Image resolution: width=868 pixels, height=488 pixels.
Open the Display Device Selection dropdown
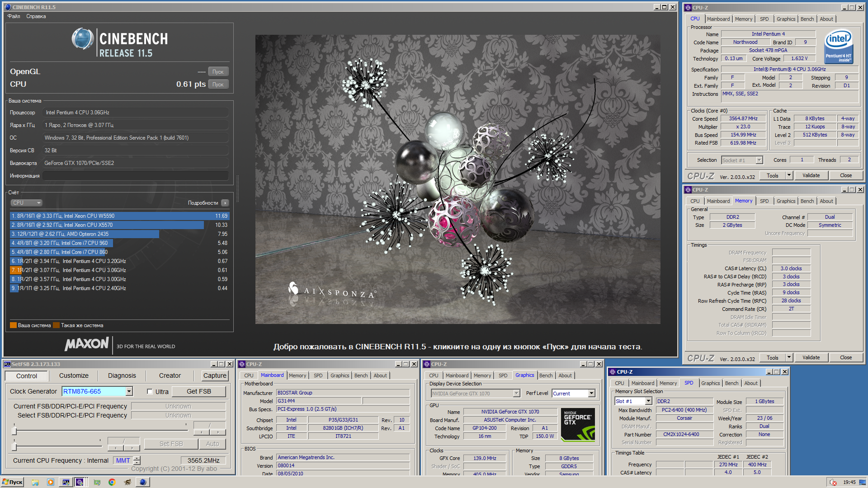[517, 394]
